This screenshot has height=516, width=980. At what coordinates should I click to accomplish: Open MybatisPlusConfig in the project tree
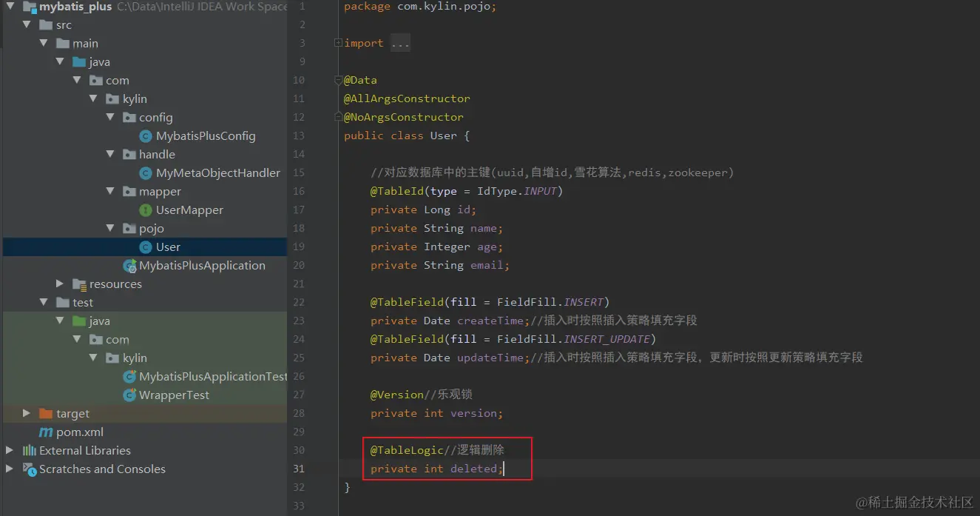[x=206, y=135]
